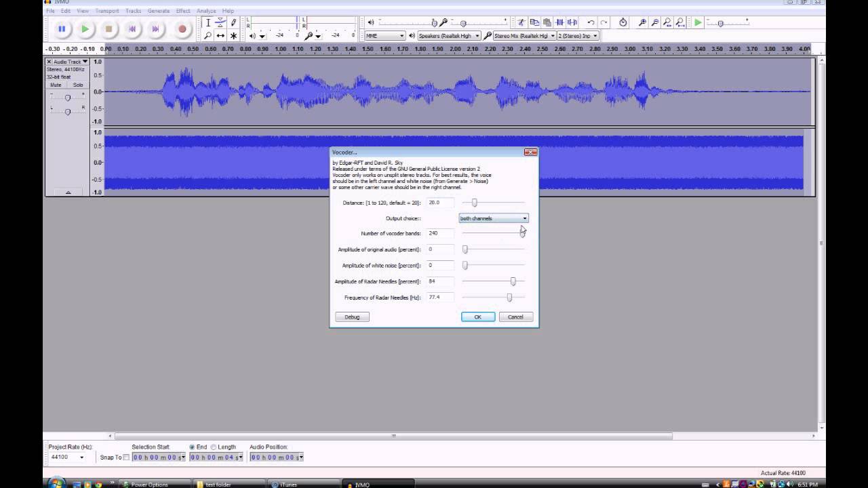Open the Generate menu
The image size is (868, 488).
coord(159,11)
